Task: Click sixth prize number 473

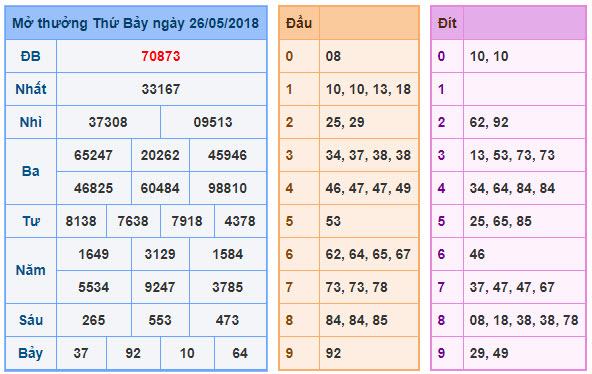Action: tap(227, 320)
